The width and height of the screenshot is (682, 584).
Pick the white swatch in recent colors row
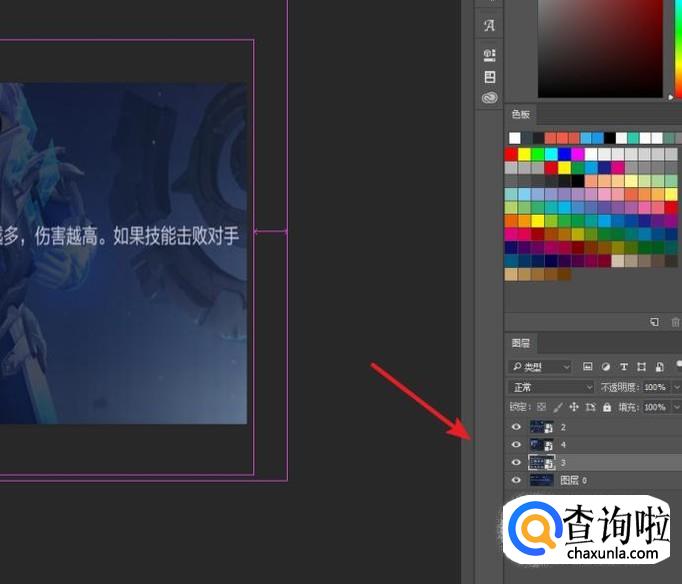[515, 138]
